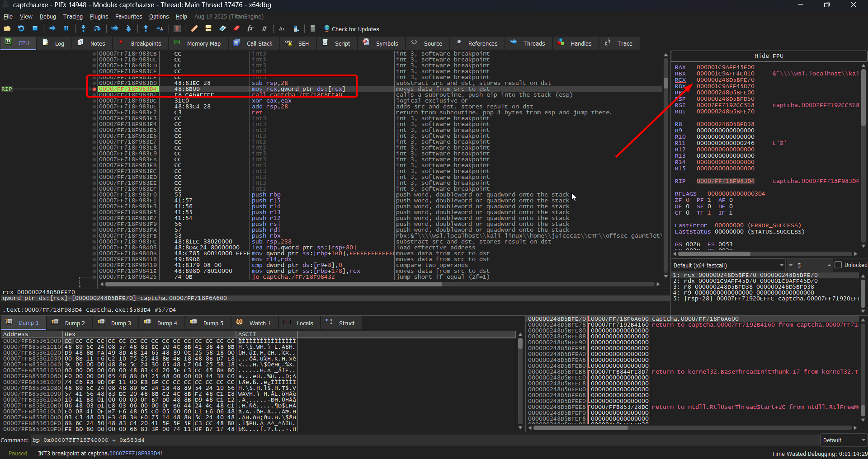Viewport: 868px width, 459px height.
Task: Click the Step Into toolbar icon
Action: pyautogui.click(x=83, y=28)
